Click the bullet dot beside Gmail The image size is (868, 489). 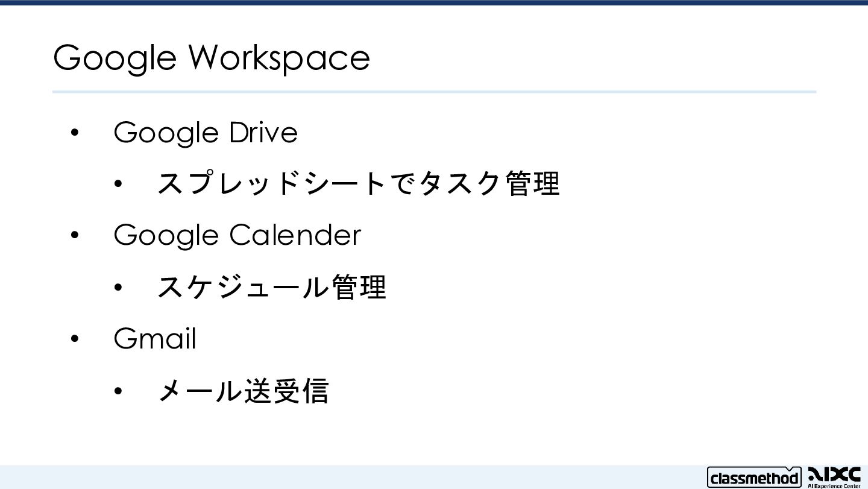coord(75,339)
